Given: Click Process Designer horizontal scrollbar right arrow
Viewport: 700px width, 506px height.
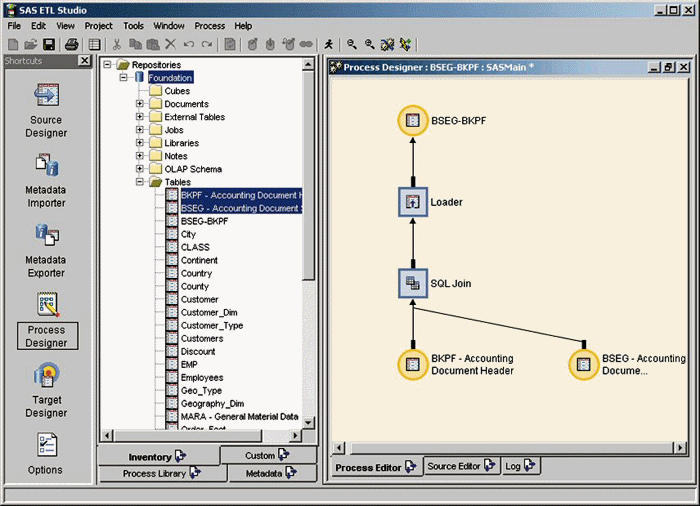Looking at the screenshot, I should [680, 447].
